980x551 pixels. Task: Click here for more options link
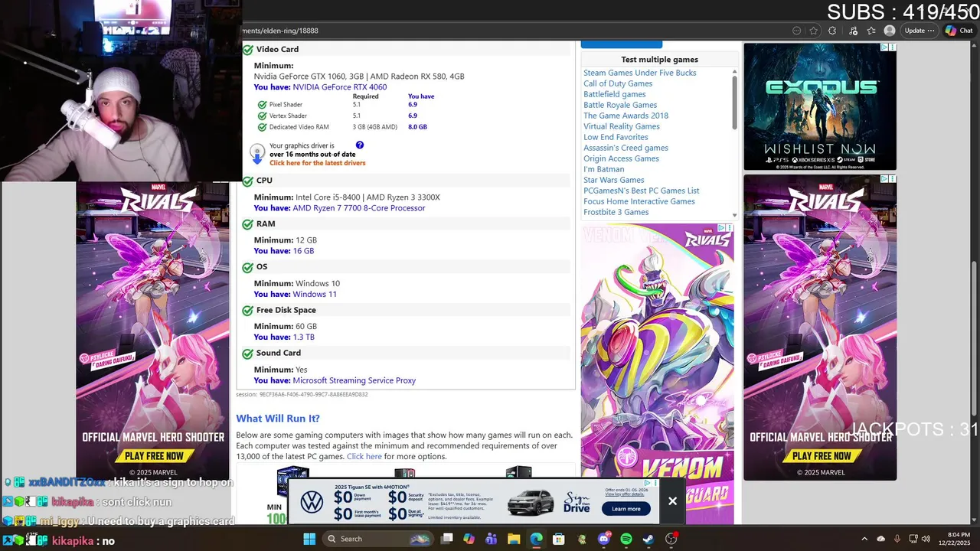364,457
